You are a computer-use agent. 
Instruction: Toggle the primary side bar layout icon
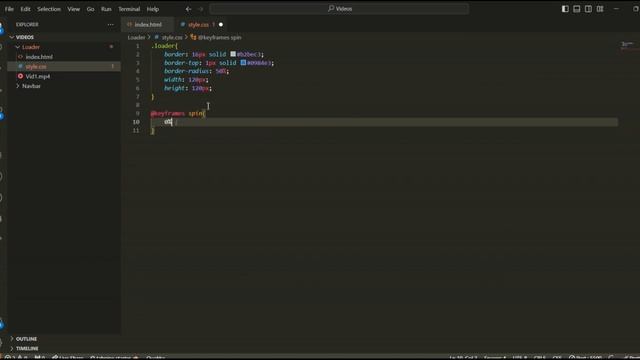[565, 9]
